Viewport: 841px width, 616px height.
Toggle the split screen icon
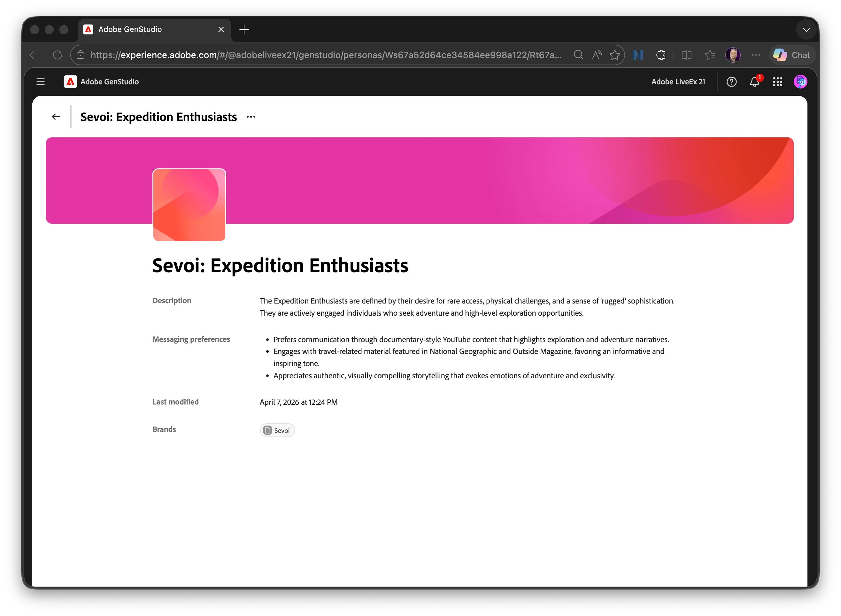pos(686,55)
